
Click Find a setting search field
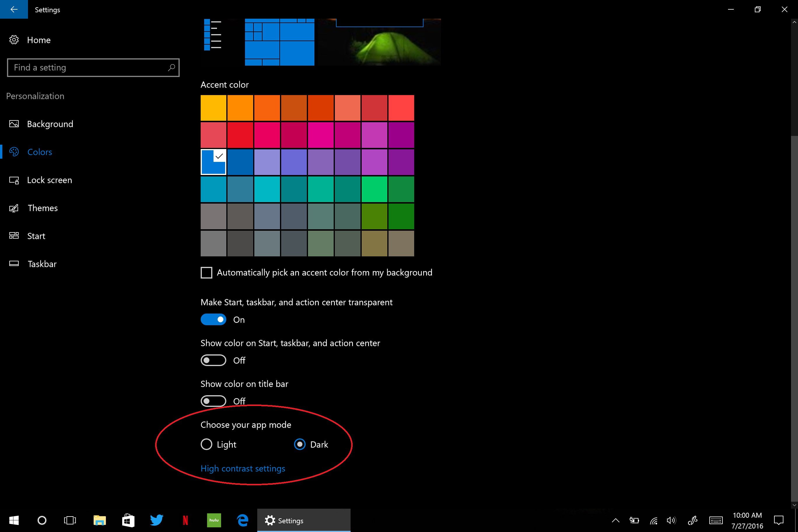point(93,67)
